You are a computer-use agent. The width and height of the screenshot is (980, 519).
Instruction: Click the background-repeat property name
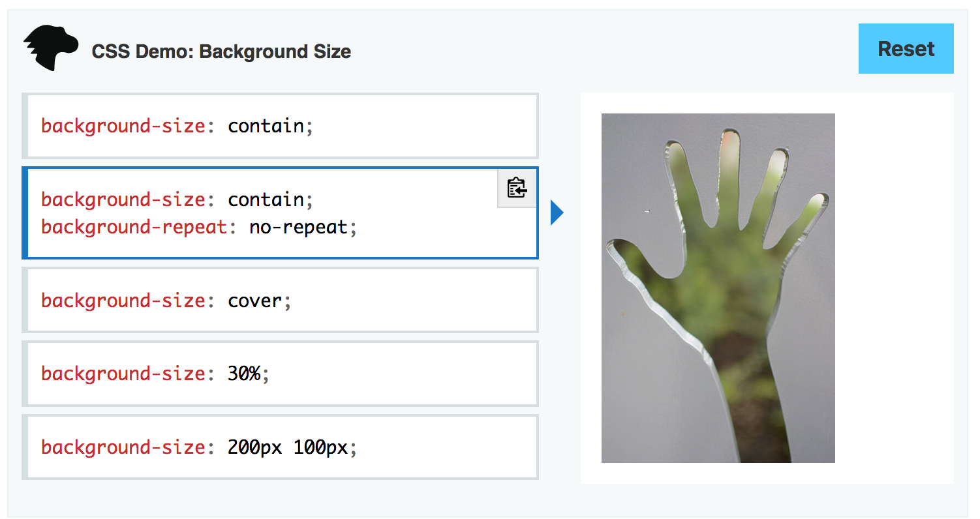tap(134, 228)
